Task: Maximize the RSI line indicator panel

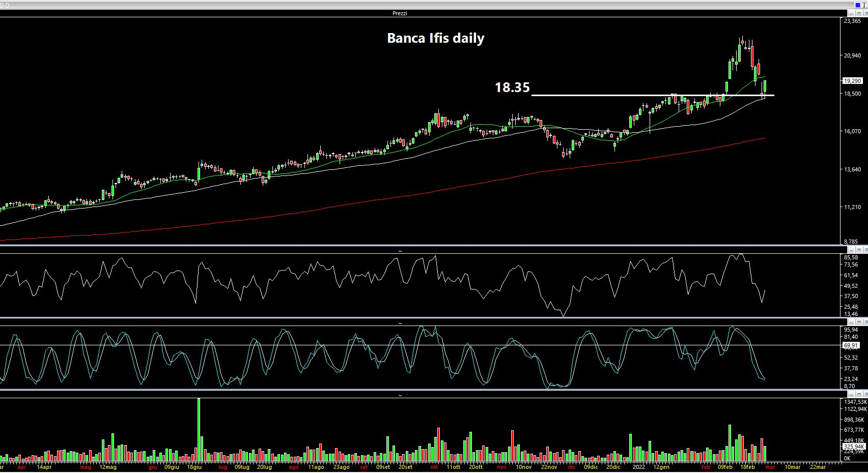Action: [x=858, y=250]
